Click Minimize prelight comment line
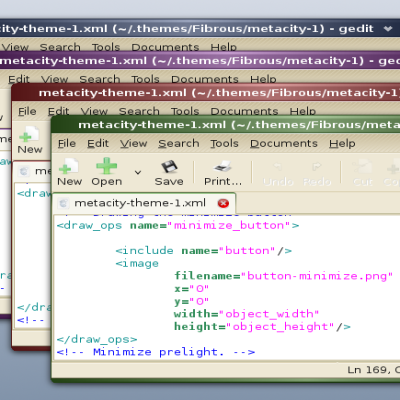This screenshot has width=400, height=400. 156,352
